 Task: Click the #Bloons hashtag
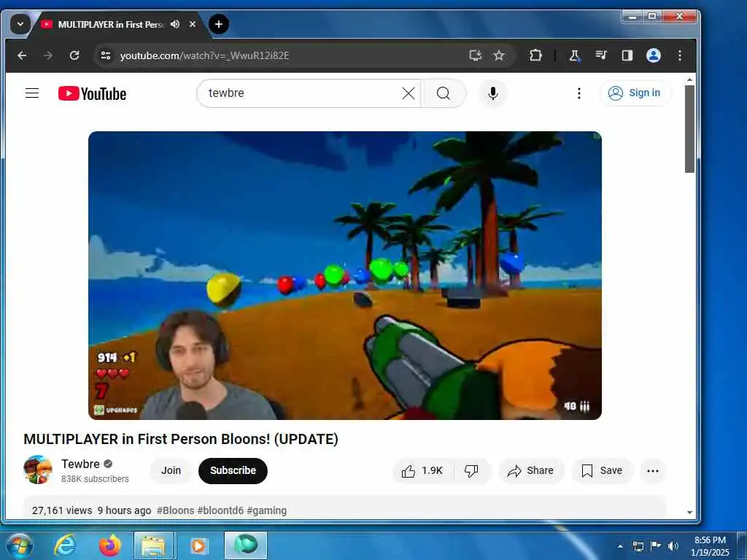point(175,510)
